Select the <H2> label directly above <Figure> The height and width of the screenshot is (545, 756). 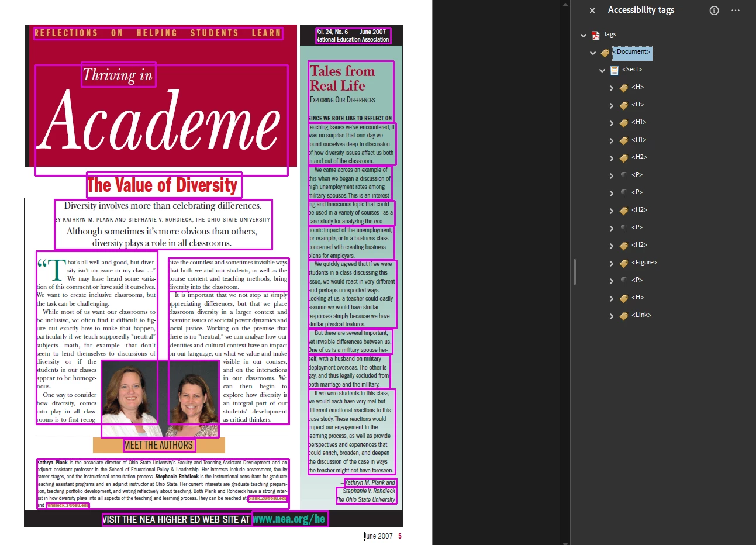[x=639, y=245]
